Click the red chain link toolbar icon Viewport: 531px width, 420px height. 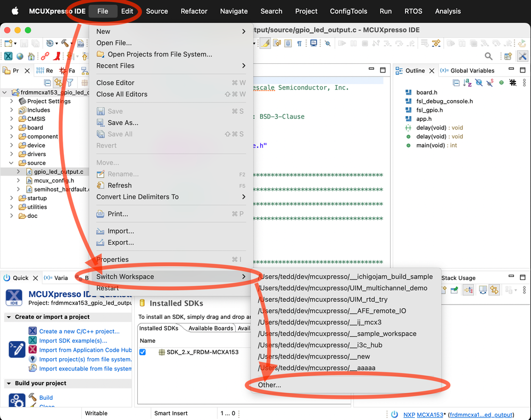tap(45, 56)
